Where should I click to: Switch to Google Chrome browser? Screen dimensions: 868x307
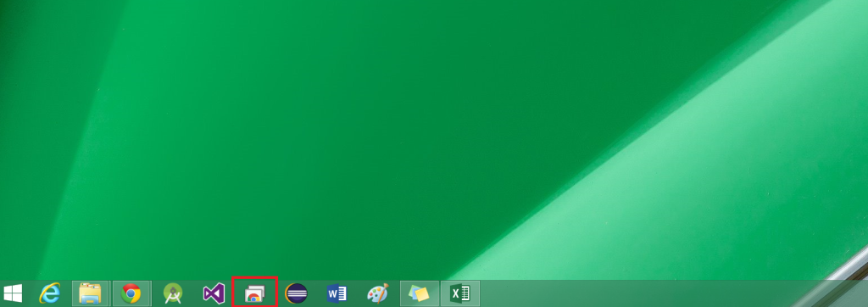[131, 293]
